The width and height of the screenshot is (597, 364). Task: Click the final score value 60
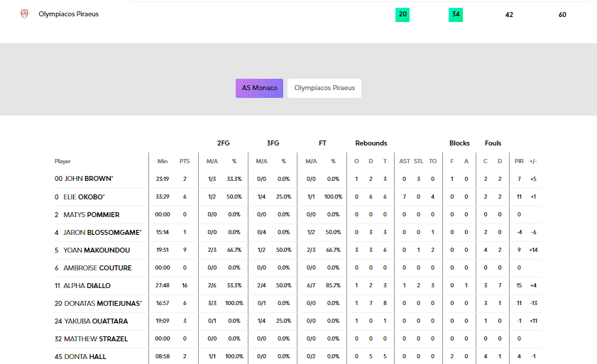(x=562, y=14)
